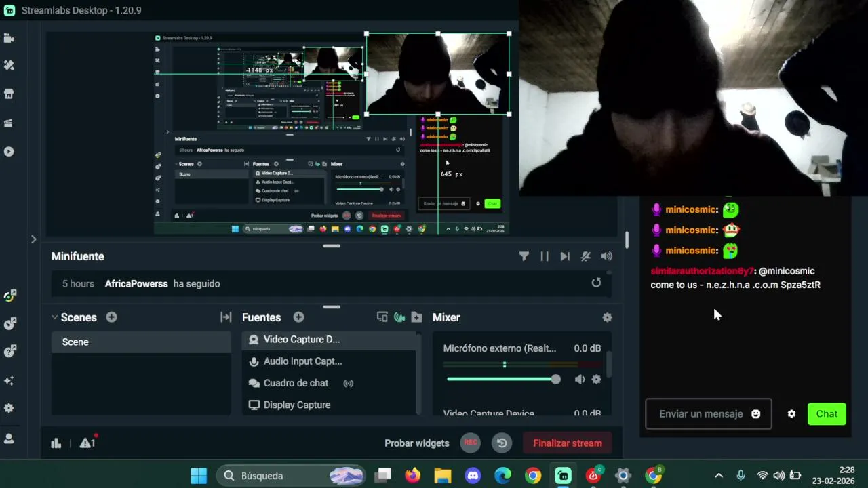Viewport: 868px width, 488px height.
Task: Click the green Chat send button
Action: coord(827,414)
